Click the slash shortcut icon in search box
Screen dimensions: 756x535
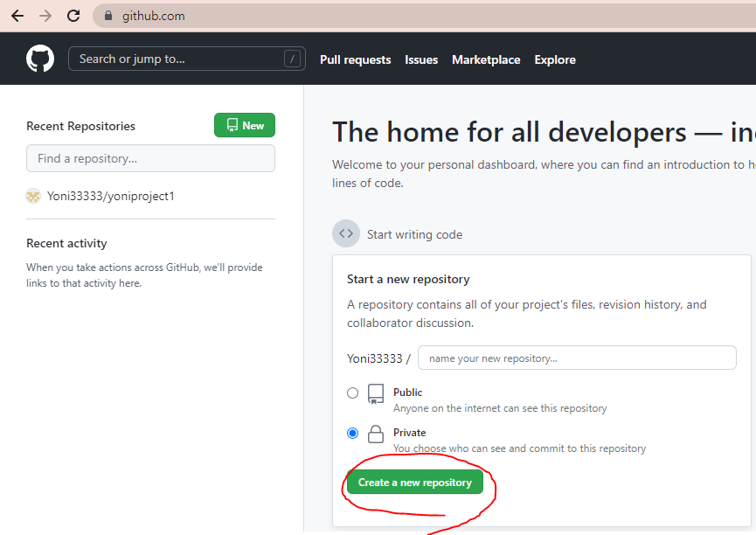coord(292,59)
